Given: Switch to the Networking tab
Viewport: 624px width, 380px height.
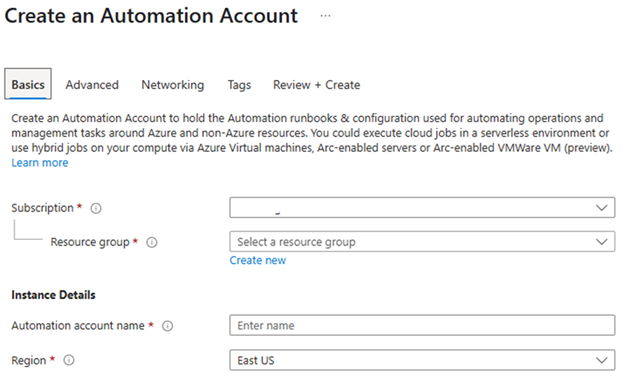Looking at the screenshot, I should (173, 85).
